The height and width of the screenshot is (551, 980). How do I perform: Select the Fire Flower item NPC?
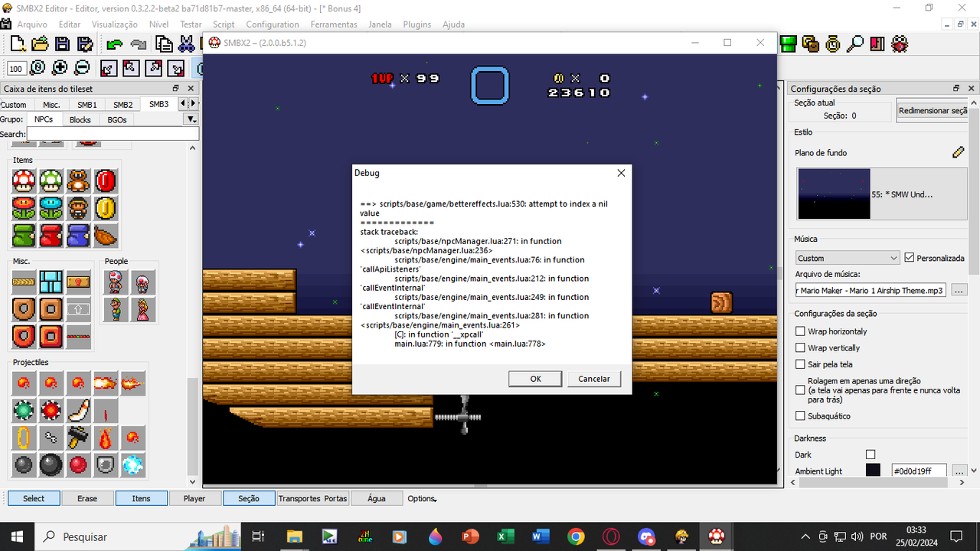pos(24,208)
